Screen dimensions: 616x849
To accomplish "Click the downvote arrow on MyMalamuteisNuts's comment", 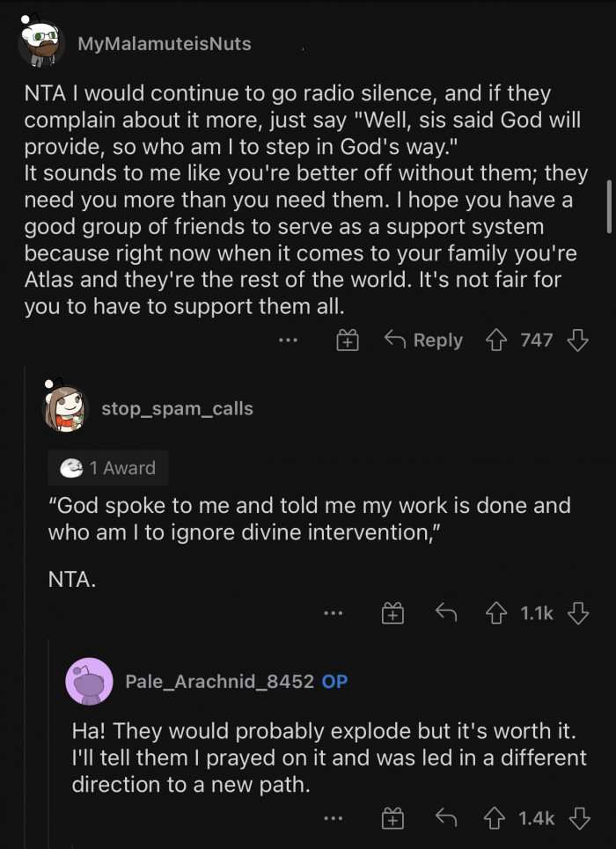I will [580, 340].
